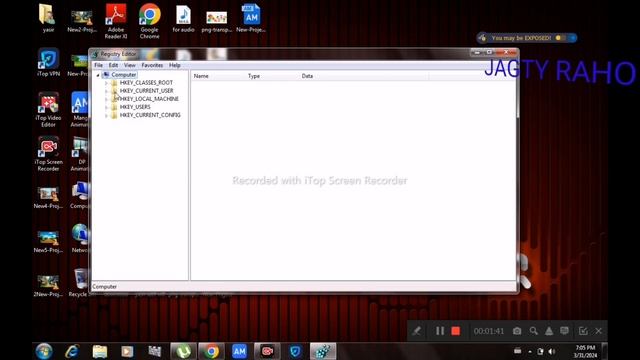Expand the HKEY_CLASSES_ROOT key
Image resolution: width=640 pixels, height=360 pixels.
click(107, 83)
